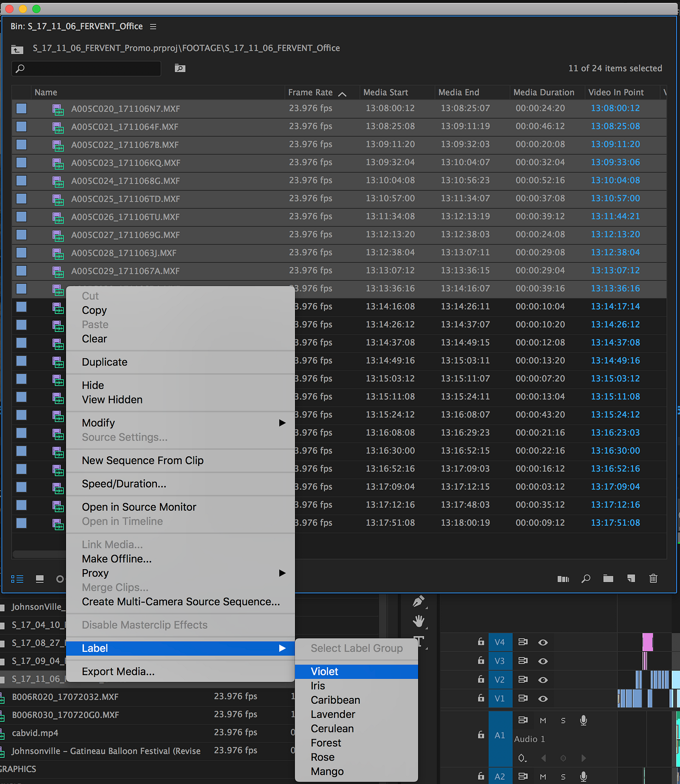Toggle sync lock on track V4
Screen dimensions: 680x784
523,642
